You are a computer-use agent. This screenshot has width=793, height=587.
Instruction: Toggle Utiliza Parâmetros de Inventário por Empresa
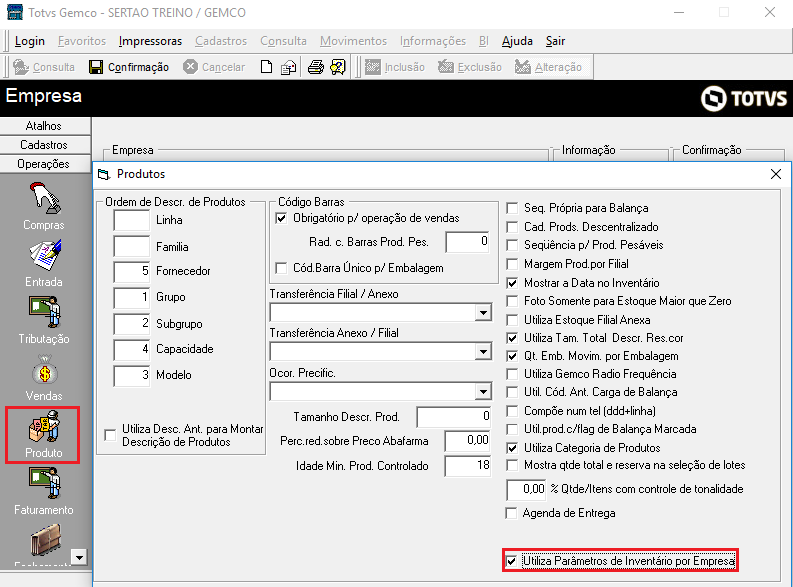[511, 561]
